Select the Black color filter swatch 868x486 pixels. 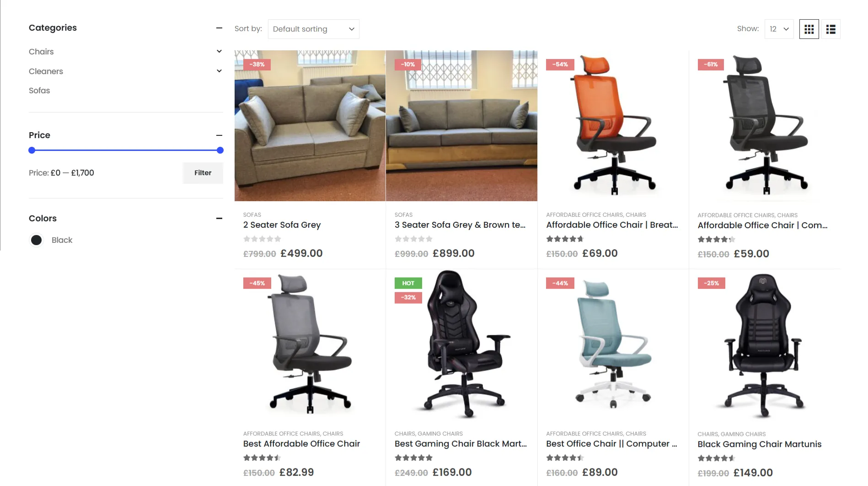tap(36, 240)
